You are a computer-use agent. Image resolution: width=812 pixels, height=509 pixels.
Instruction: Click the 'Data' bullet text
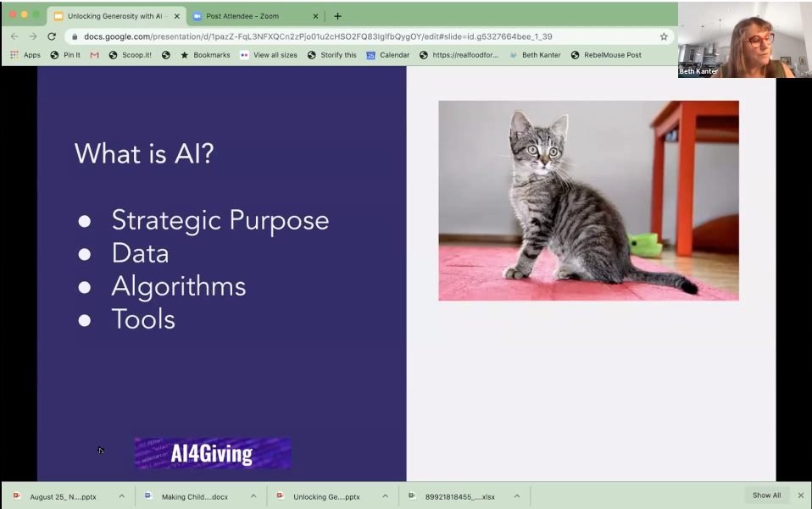tap(140, 253)
